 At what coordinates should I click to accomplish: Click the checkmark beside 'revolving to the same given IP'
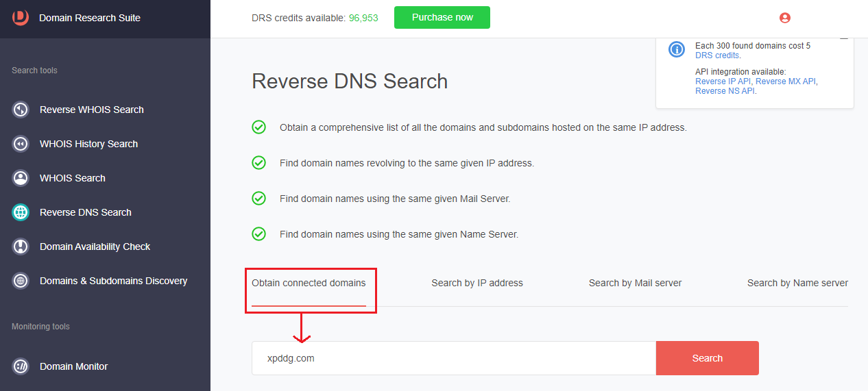[x=258, y=162]
